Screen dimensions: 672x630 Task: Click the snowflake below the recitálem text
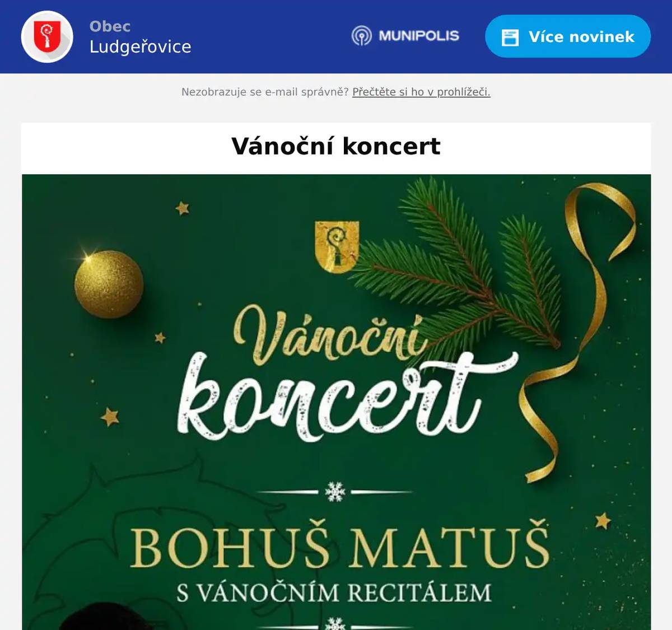point(335,623)
